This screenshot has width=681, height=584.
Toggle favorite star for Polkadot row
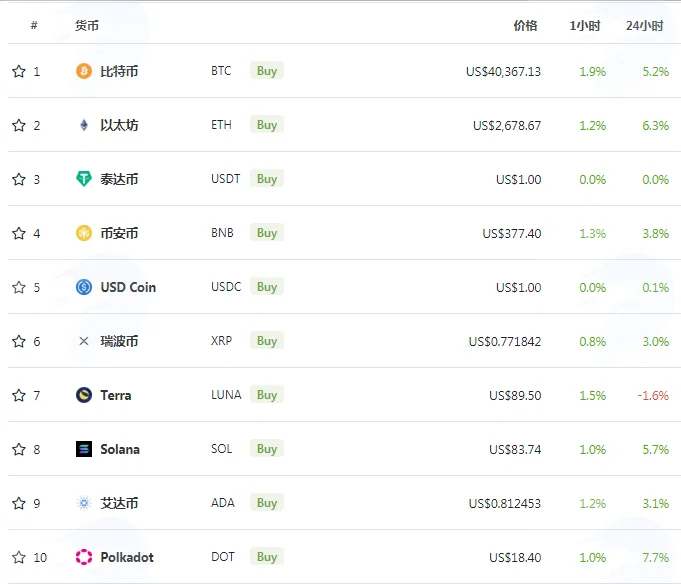point(19,557)
